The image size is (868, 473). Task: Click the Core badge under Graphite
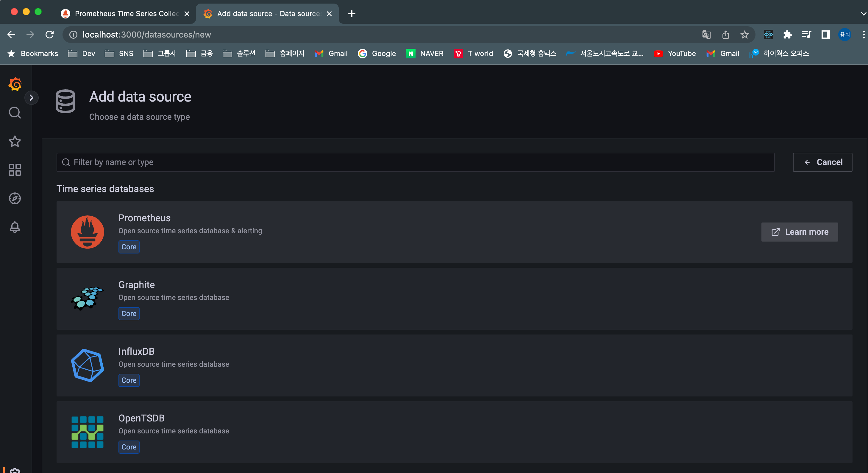(129, 314)
